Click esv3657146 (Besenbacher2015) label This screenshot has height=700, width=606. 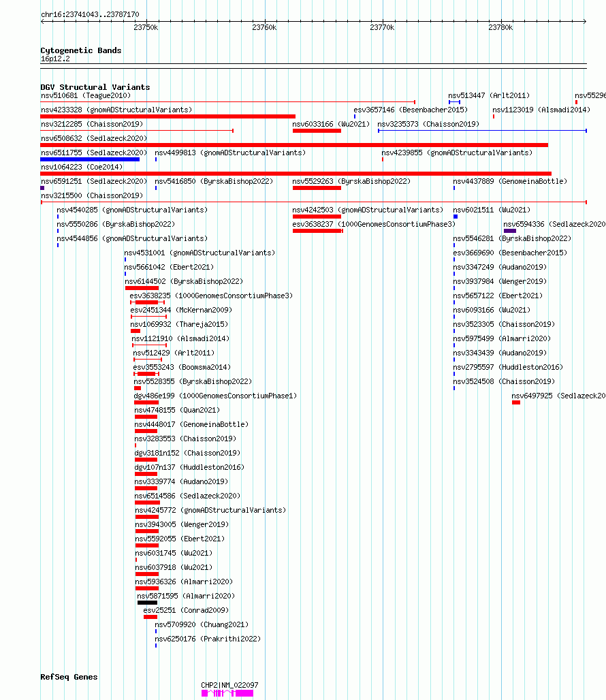click(x=411, y=110)
